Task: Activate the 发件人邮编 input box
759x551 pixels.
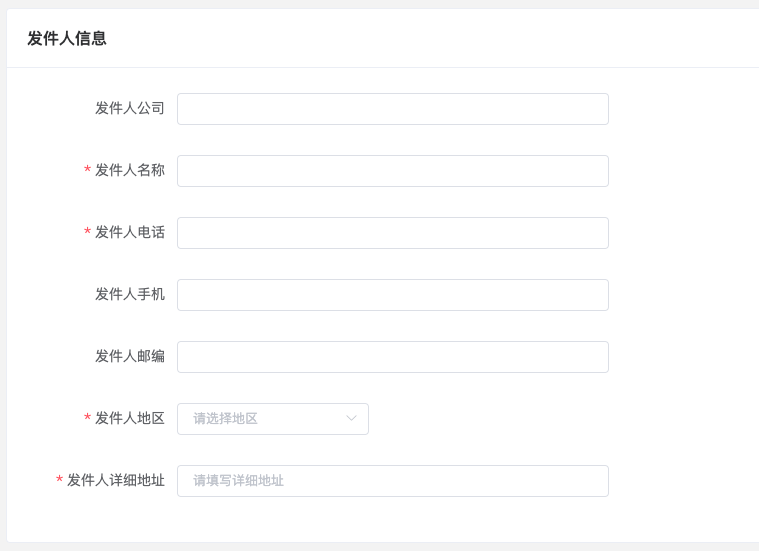Action: click(393, 357)
